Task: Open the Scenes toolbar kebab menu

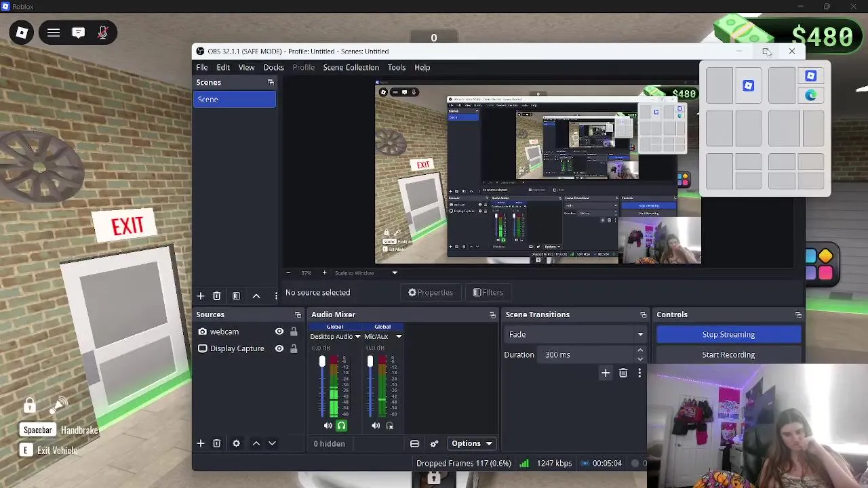Action: pyautogui.click(x=276, y=296)
